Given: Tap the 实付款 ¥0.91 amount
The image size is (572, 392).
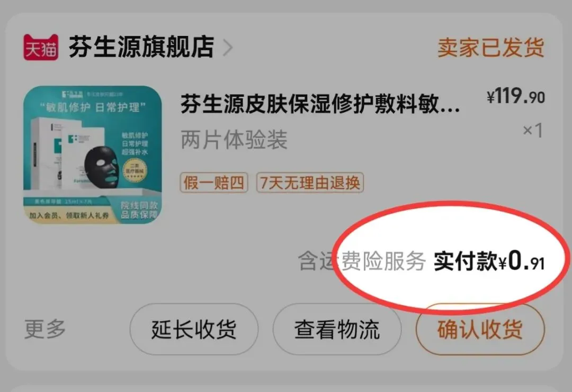Looking at the screenshot, I should (x=489, y=261).
